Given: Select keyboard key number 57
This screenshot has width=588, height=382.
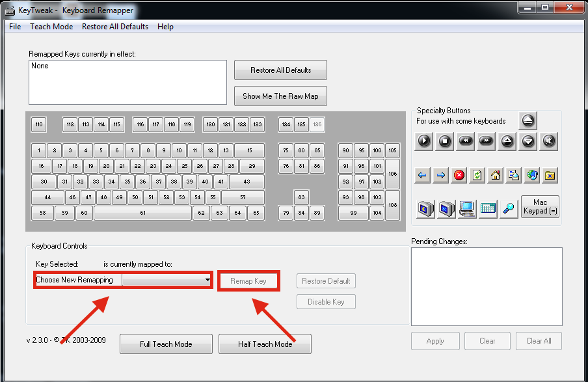Looking at the screenshot, I should [243, 197].
